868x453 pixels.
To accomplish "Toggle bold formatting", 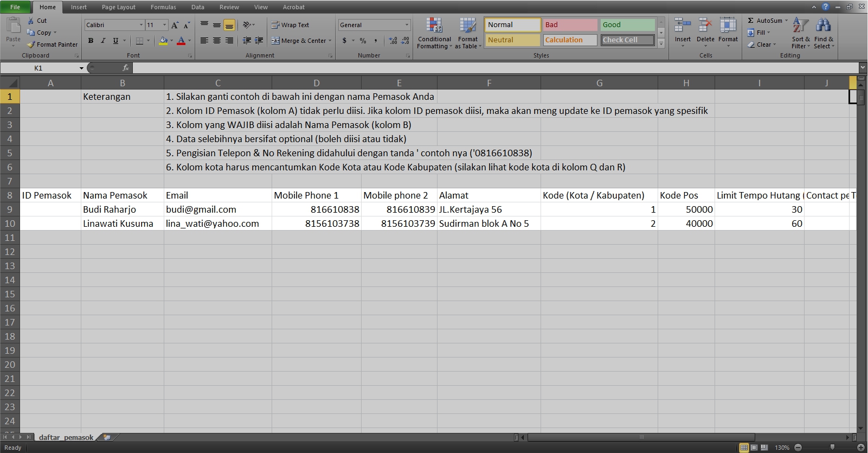I will (91, 41).
